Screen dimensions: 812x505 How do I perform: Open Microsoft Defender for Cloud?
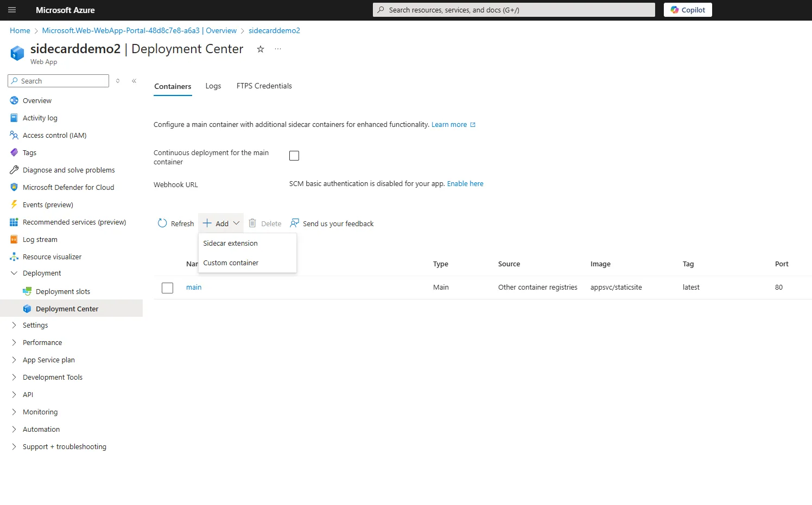point(68,187)
